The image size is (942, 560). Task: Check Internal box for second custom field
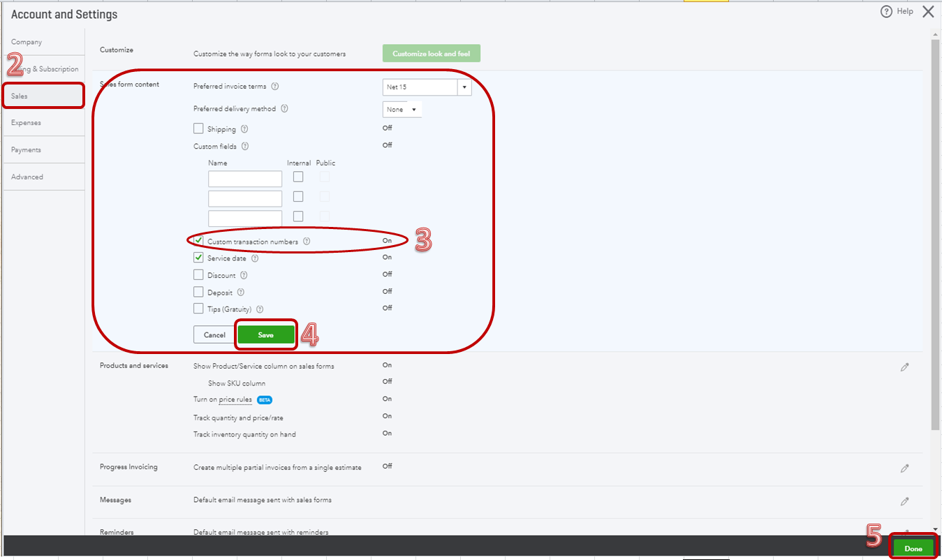(298, 197)
